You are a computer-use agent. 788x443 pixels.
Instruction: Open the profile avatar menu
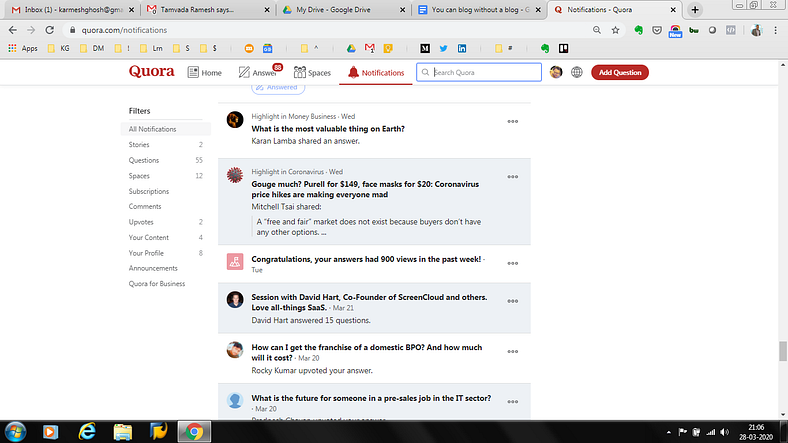(x=556, y=72)
